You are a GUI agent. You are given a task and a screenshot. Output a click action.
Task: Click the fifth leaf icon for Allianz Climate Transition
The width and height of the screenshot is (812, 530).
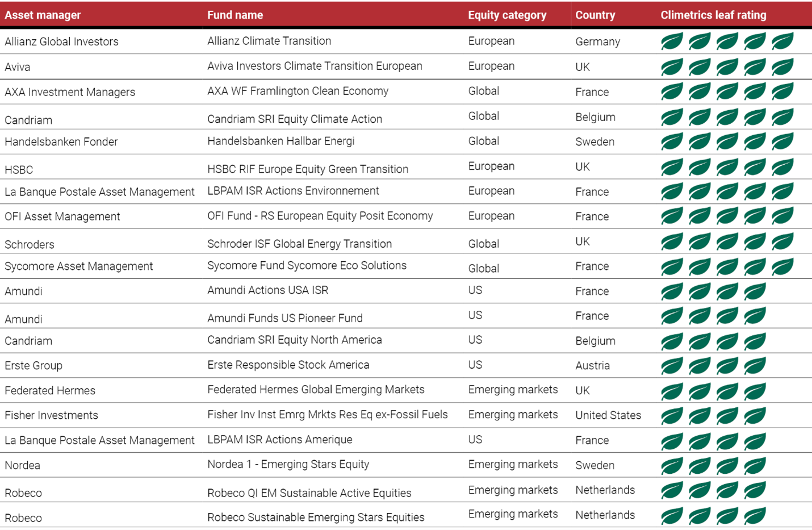pyautogui.click(x=782, y=41)
